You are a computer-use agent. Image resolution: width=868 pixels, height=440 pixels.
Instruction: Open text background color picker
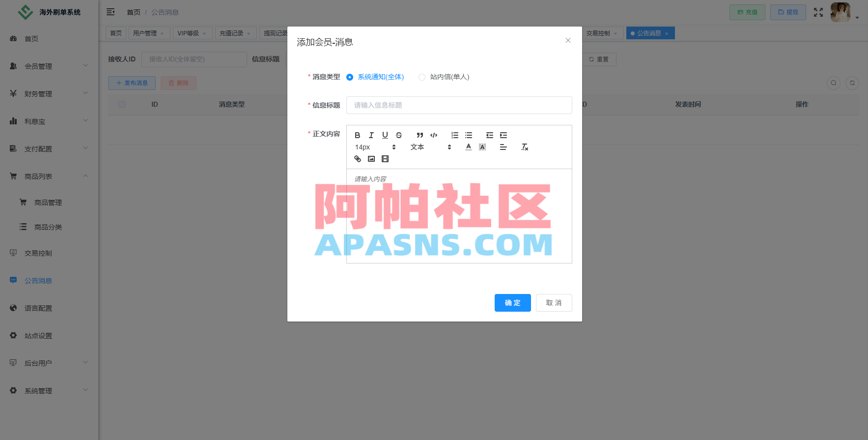pos(482,147)
